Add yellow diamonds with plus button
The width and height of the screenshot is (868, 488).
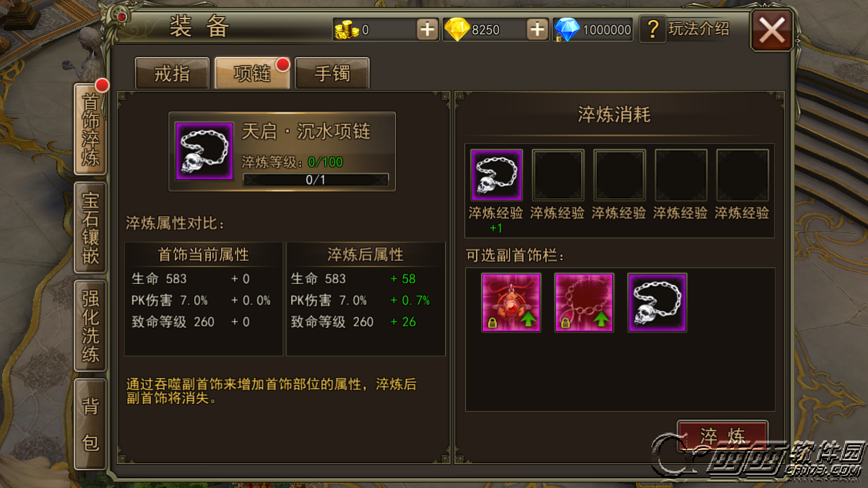(537, 29)
